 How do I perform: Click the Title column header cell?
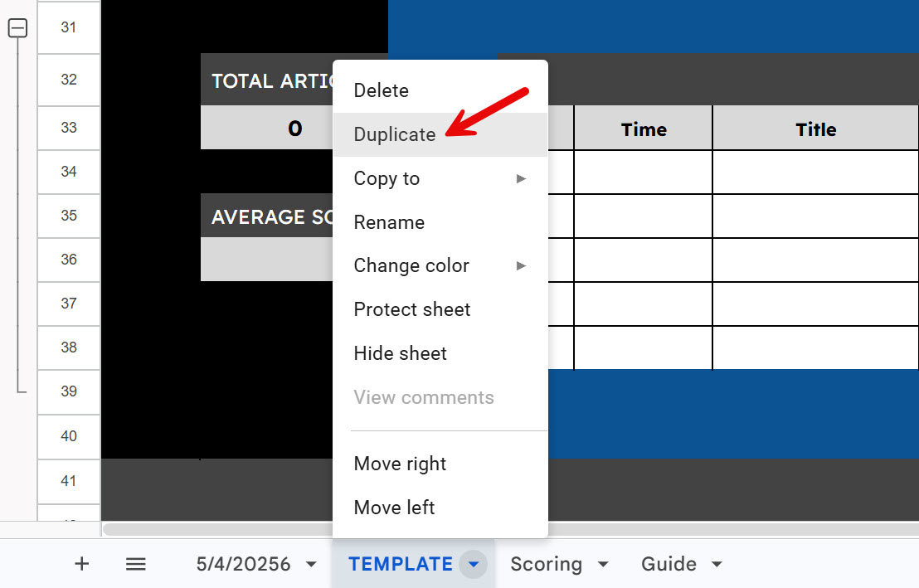[815, 129]
